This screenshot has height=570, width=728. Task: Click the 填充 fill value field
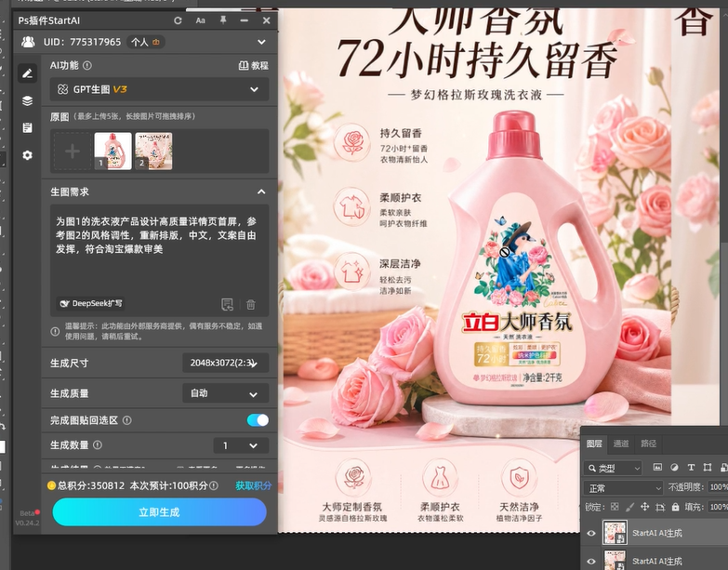click(718, 507)
